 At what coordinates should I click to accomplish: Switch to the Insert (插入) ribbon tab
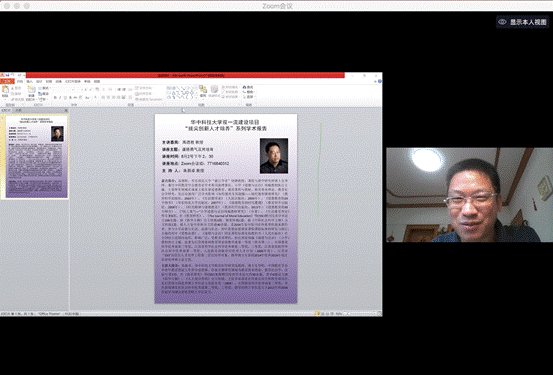coord(29,81)
